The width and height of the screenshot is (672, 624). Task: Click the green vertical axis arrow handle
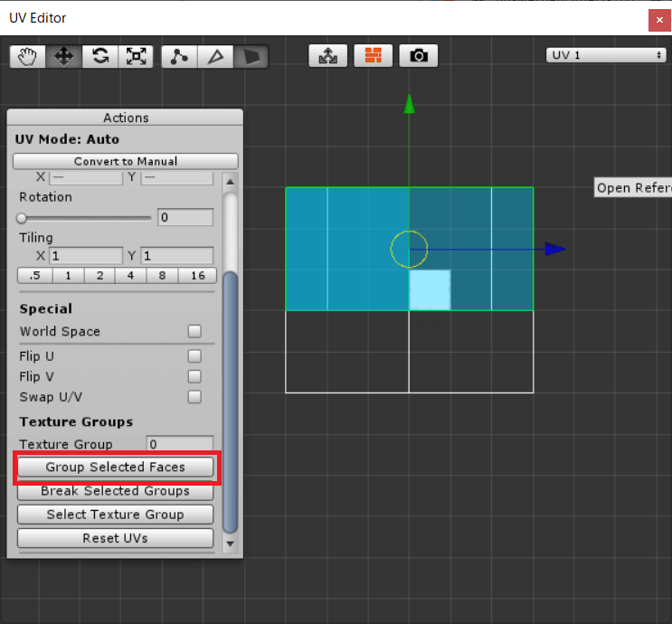[410, 104]
